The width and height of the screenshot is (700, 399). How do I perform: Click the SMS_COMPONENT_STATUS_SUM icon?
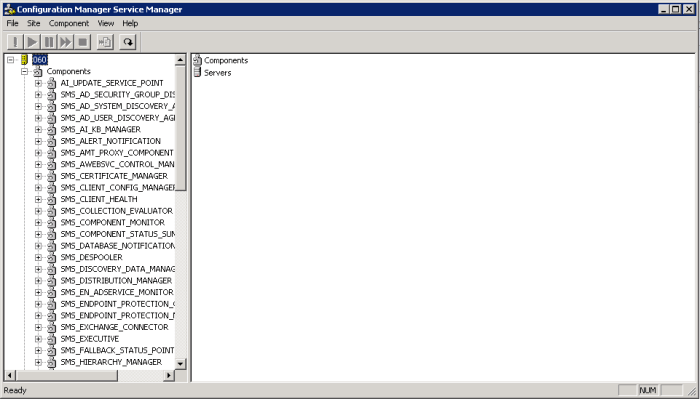(52, 234)
